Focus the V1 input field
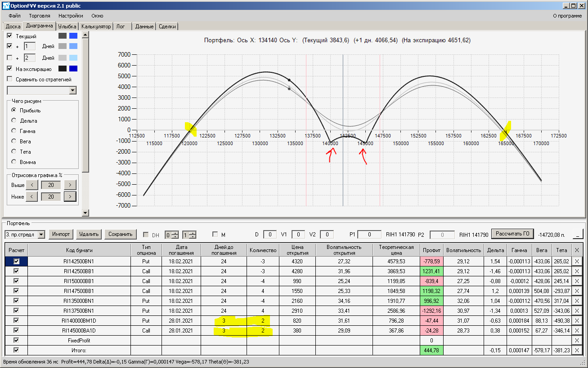The image size is (588, 368). coord(298,234)
